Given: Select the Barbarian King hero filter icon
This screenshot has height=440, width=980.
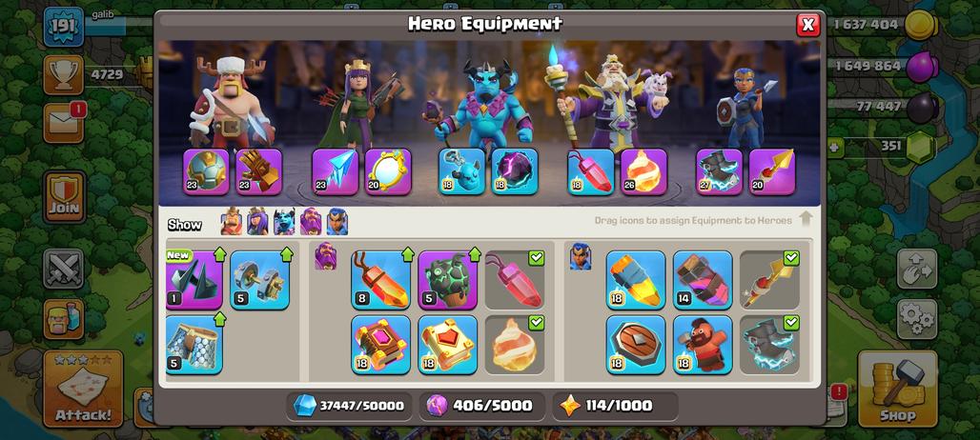Looking at the screenshot, I should [232, 222].
